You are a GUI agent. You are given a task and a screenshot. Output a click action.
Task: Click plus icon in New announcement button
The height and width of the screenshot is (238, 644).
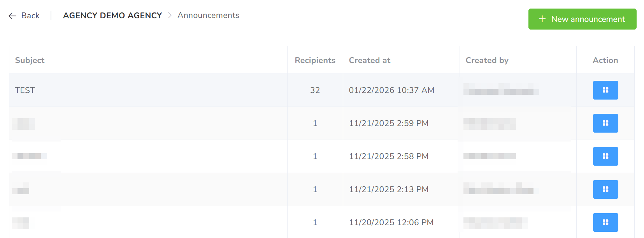(542, 19)
